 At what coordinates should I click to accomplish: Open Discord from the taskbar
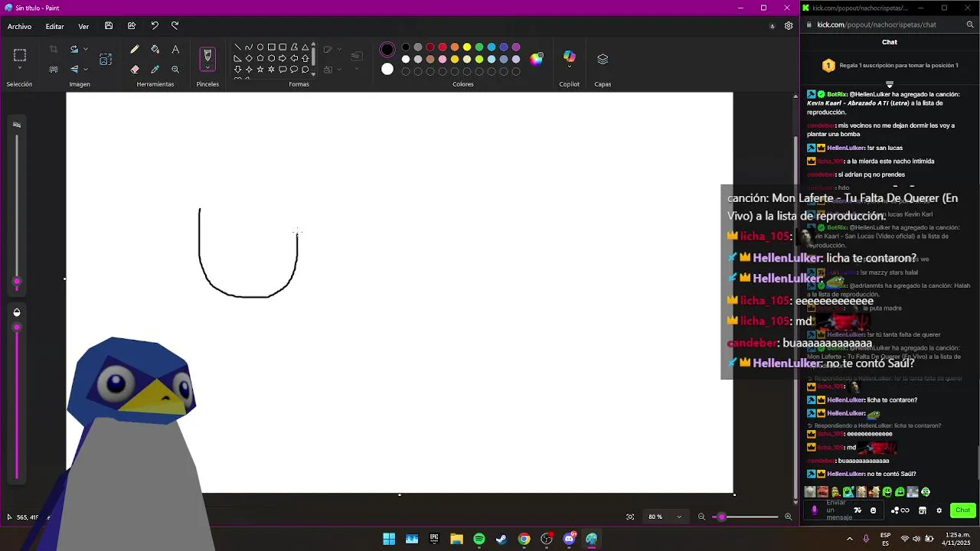click(x=569, y=539)
